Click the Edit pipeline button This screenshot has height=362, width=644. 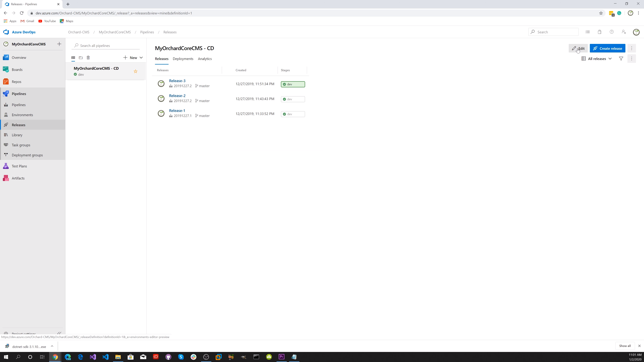coord(578,48)
